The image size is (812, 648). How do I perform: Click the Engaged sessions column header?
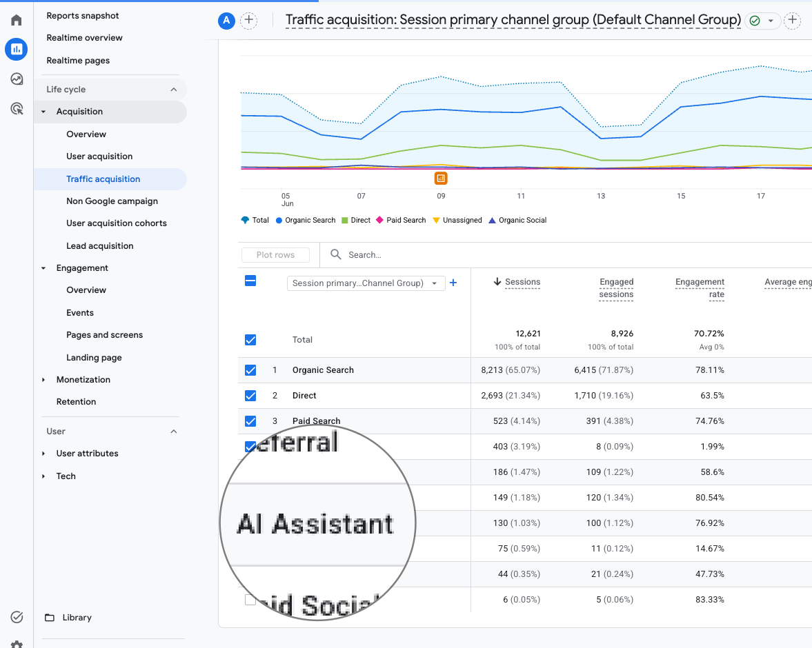616,287
